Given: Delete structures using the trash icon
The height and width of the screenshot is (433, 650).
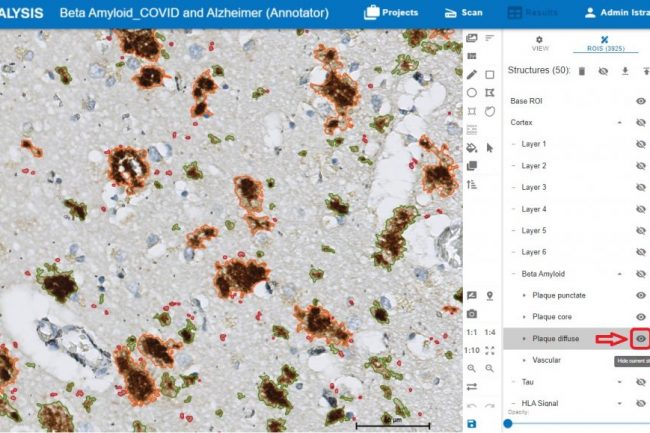Looking at the screenshot, I should (581, 71).
